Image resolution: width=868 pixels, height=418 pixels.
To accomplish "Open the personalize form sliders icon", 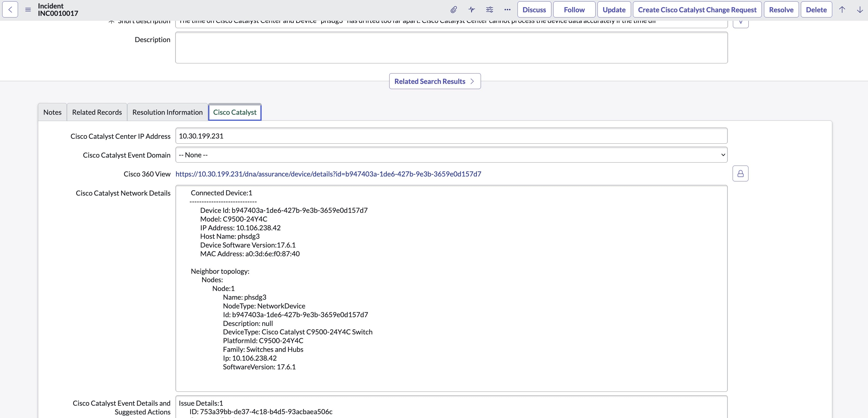I will click(x=489, y=10).
